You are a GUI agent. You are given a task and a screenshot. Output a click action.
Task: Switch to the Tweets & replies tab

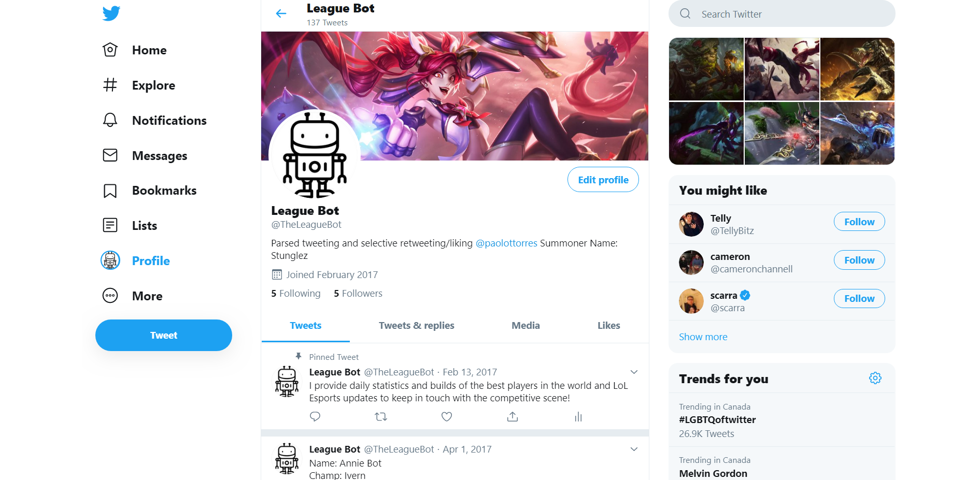417,326
